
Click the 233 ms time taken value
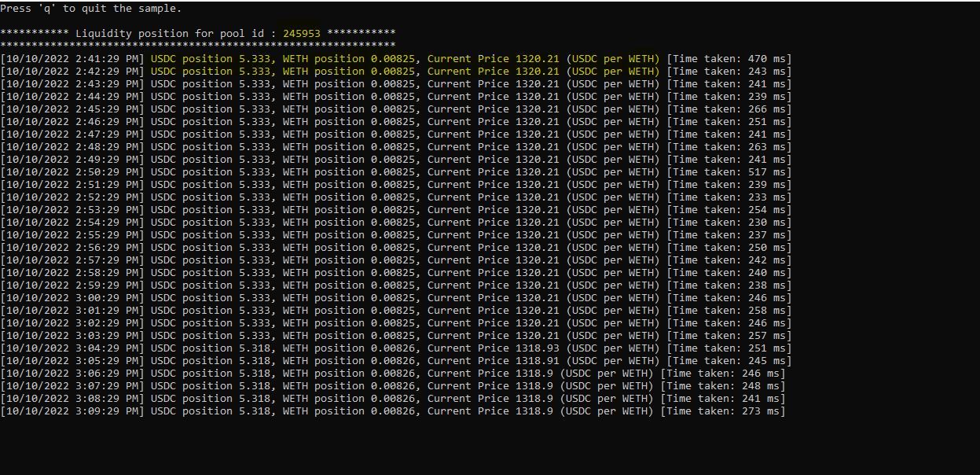766,197
